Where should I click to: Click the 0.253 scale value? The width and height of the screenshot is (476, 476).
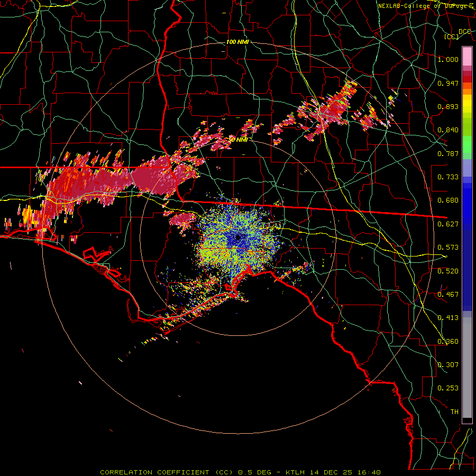tap(448, 388)
